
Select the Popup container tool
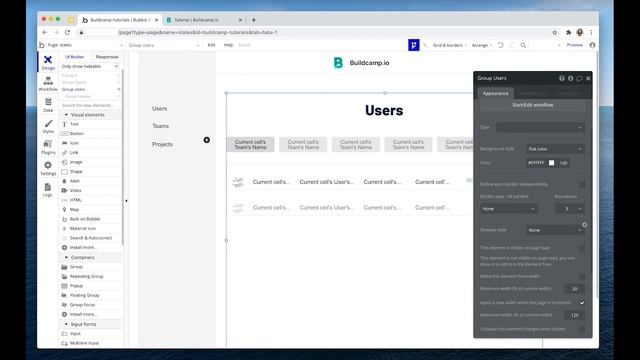tap(76, 286)
